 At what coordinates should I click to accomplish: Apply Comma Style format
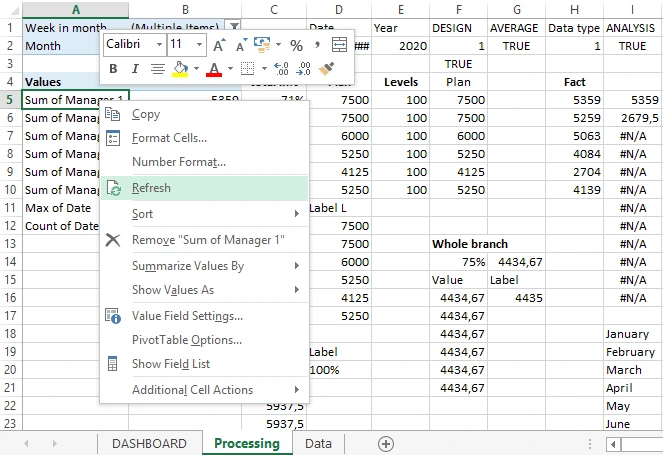pos(317,44)
